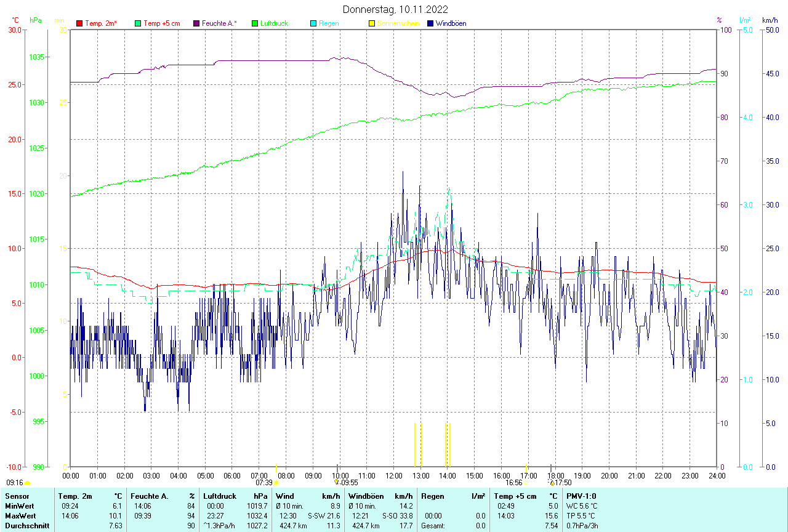Click the 'Gesamt:' rain total label
This screenshot has height=532, width=788.
coord(433,526)
